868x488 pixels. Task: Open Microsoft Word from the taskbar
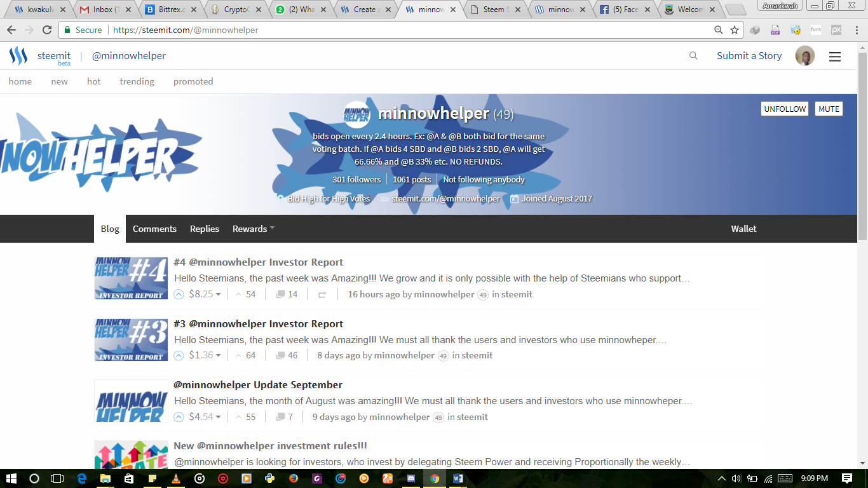pyautogui.click(x=458, y=478)
